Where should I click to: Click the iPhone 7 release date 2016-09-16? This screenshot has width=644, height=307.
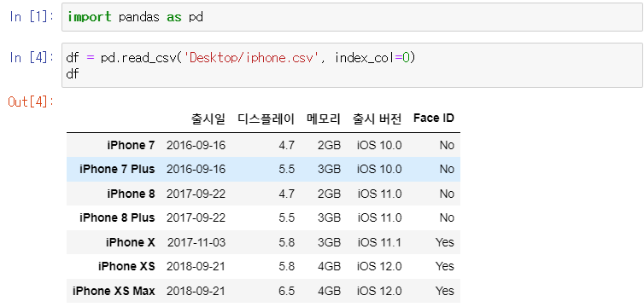(x=196, y=145)
